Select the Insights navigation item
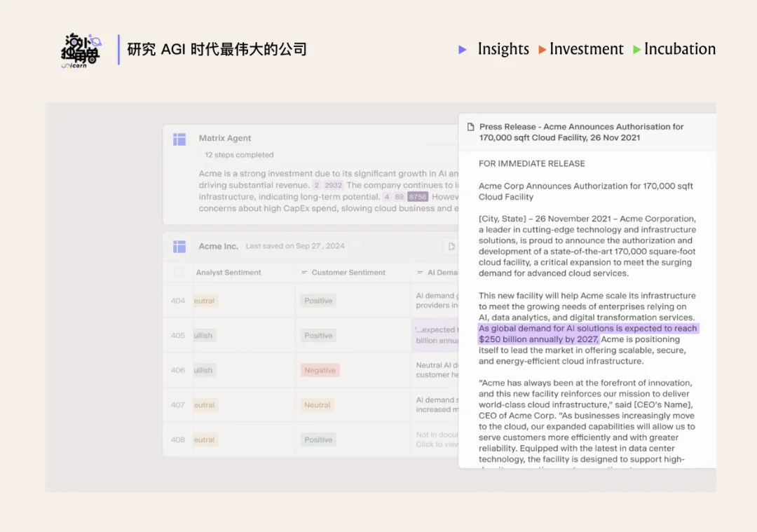The image size is (757, 532). click(x=503, y=49)
